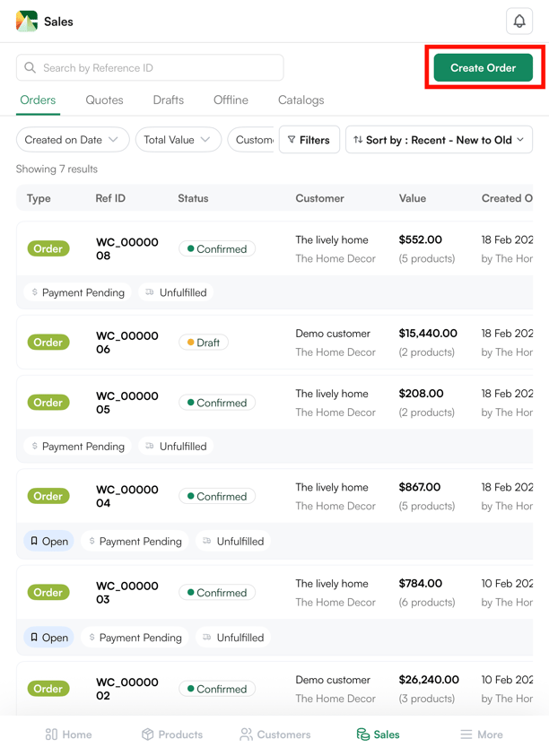Image resolution: width=549 pixels, height=756 pixels.
Task: Open order WC_000006 with Draft status
Action: (126, 342)
